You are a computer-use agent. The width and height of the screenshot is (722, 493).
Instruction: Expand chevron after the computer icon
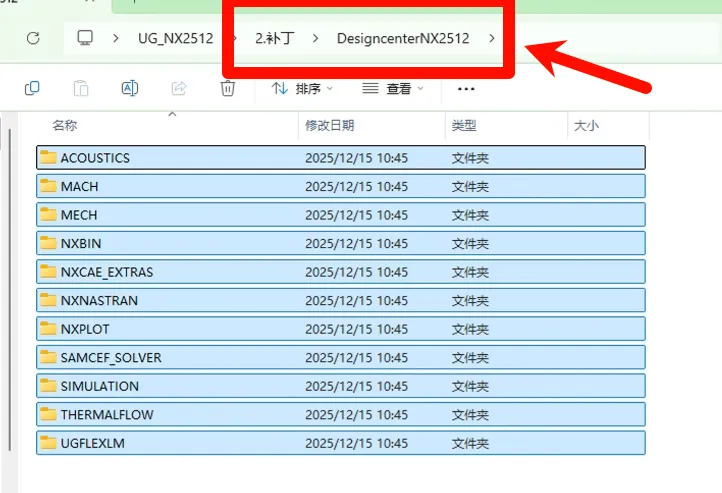[116, 38]
